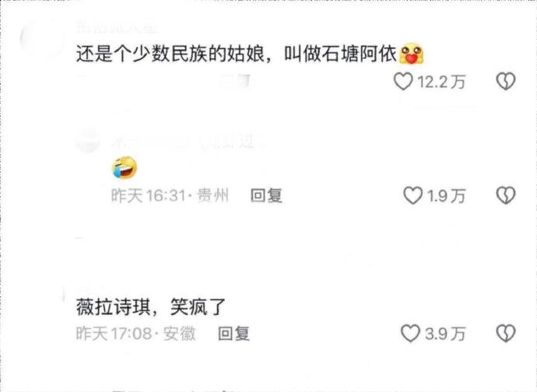Tap the timestamp 昨天 17:08·安徽
This screenshot has width=537, height=392.
tap(136, 334)
